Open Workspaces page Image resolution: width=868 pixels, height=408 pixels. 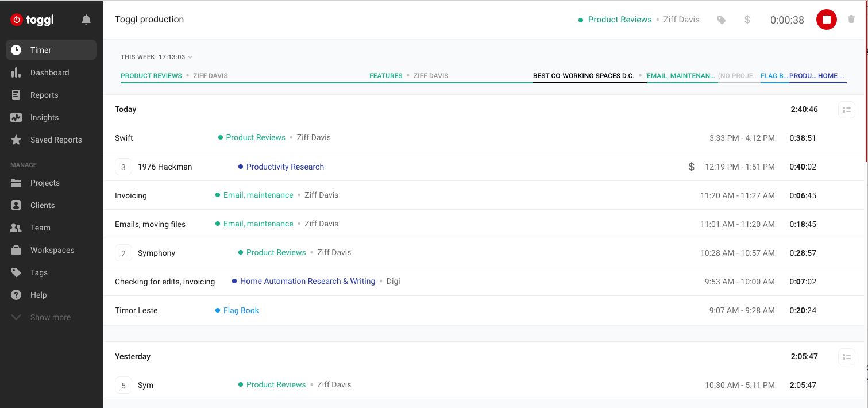(51, 250)
